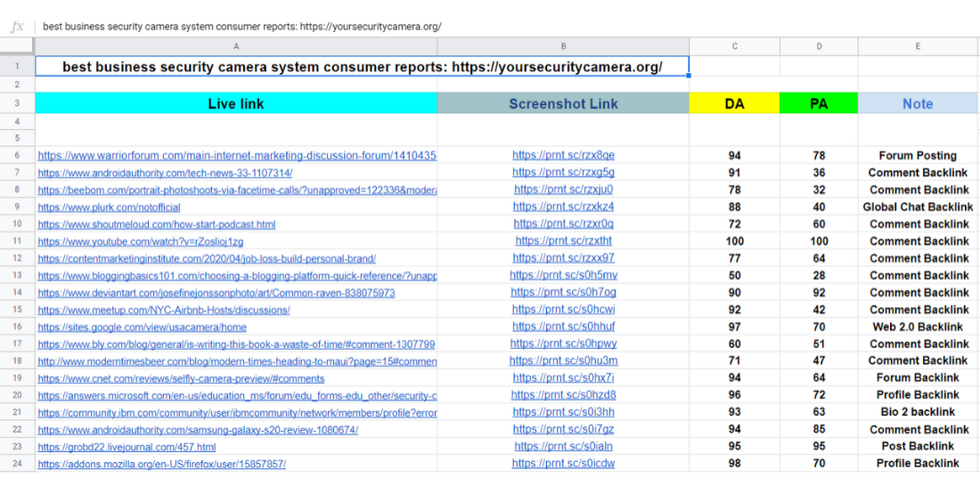
Task: Click the 'Screenshot Link' header cell
Action: click(563, 104)
